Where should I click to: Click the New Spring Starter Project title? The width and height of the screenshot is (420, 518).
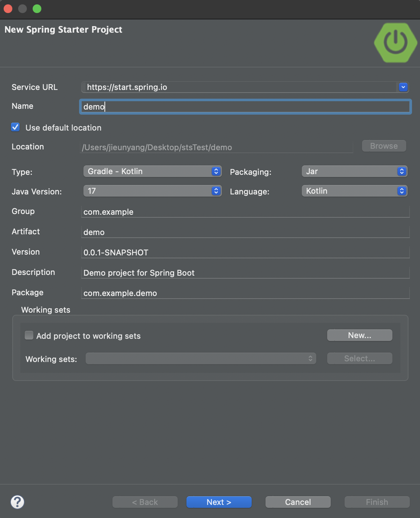coord(63,30)
